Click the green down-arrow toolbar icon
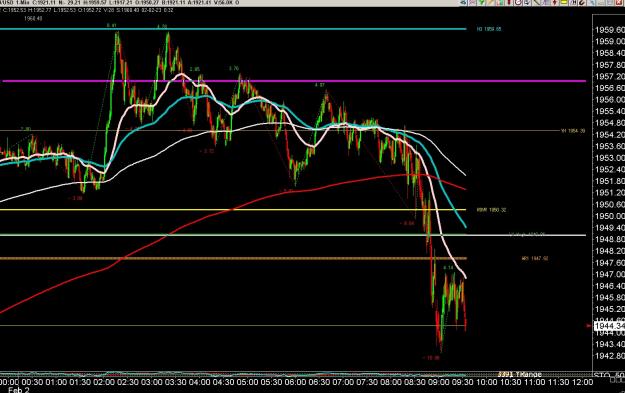This screenshot has height=393, width=625. pyautogui.click(x=482, y=2)
